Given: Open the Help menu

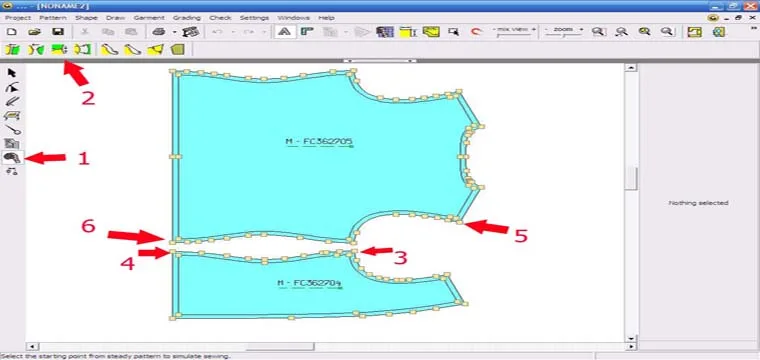Looking at the screenshot, I should [x=326, y=18].
